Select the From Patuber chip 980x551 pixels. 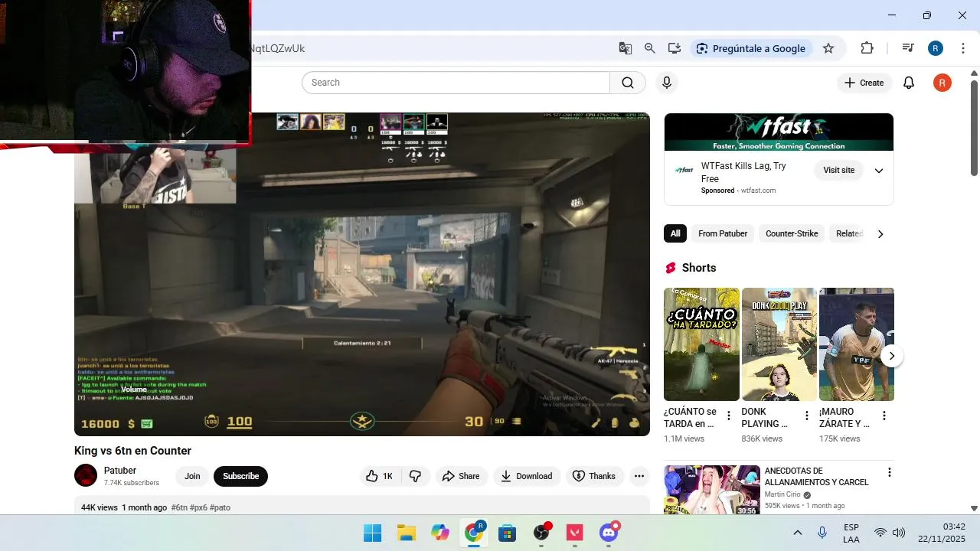[x=723, y=233]
